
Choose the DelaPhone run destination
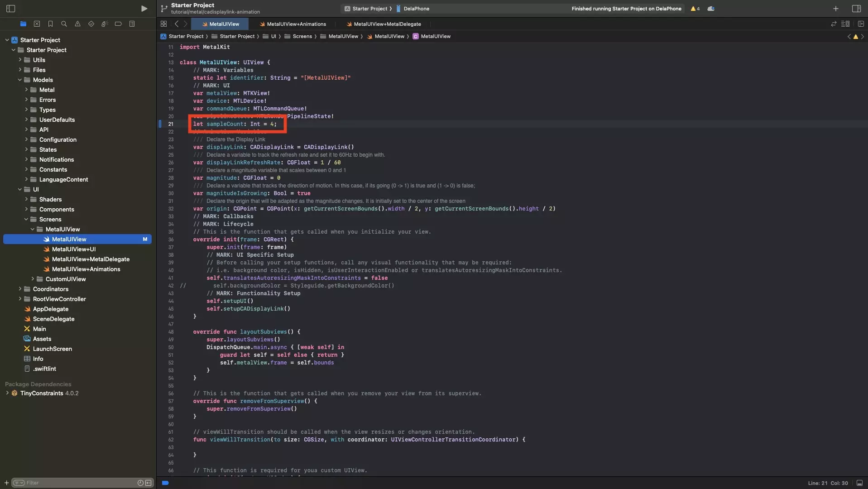point(413,9)
